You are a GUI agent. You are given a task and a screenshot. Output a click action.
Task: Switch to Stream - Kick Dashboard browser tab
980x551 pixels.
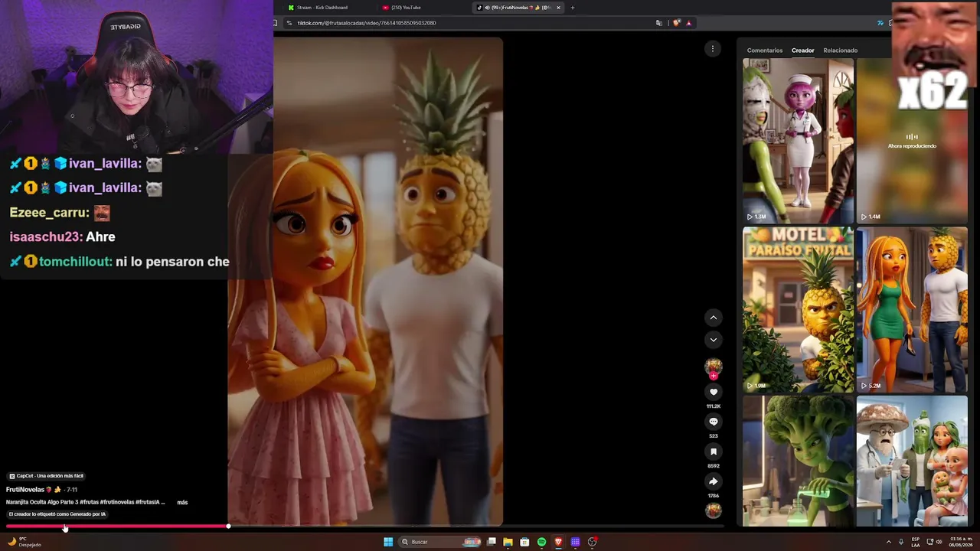click(x=326, y=8)
